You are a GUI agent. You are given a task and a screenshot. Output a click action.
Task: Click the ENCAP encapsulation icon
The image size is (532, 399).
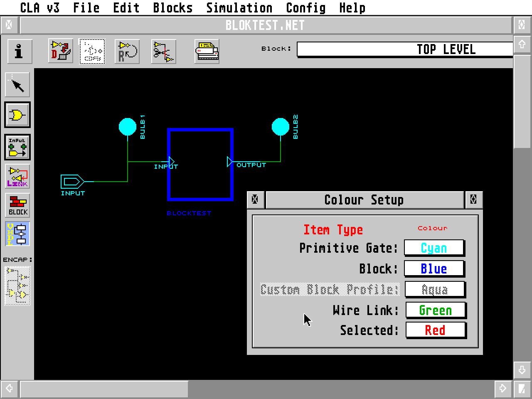17,285
